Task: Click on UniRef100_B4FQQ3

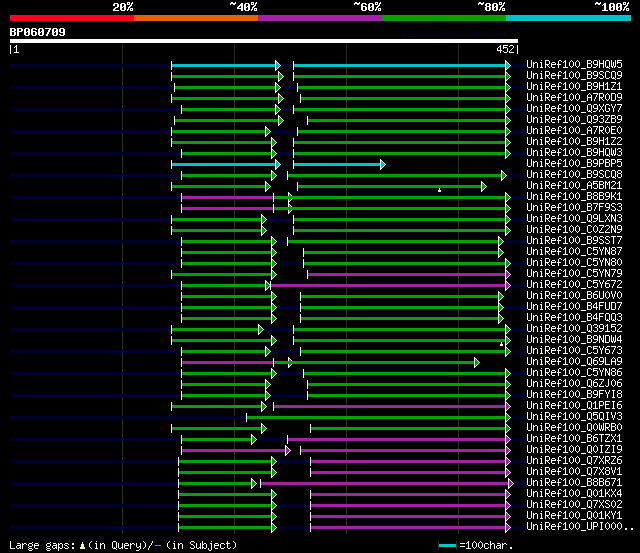Action: [x=574, y=318]
